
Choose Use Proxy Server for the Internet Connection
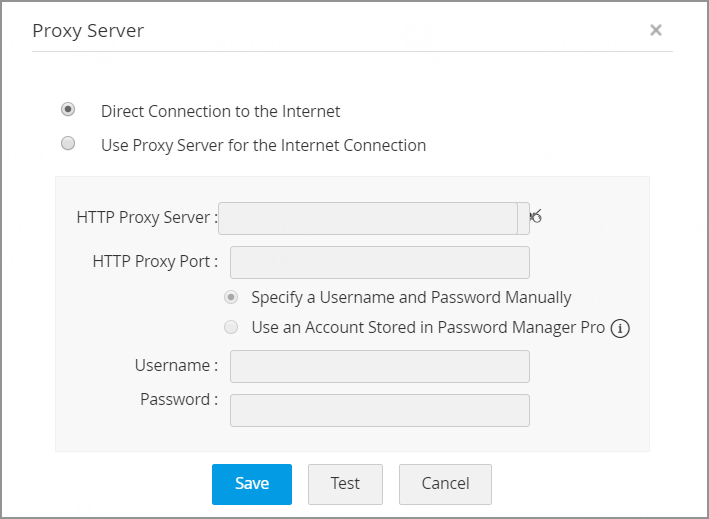(x=68, y=143)
